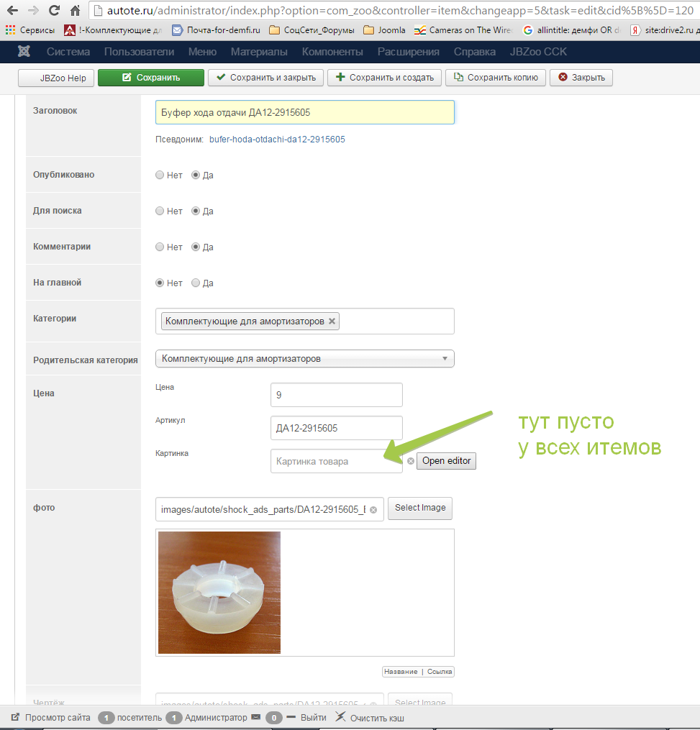This screenshot has height=730, width=700.
Task: Click the Очистить кэш icon
Action: (341, 717)
